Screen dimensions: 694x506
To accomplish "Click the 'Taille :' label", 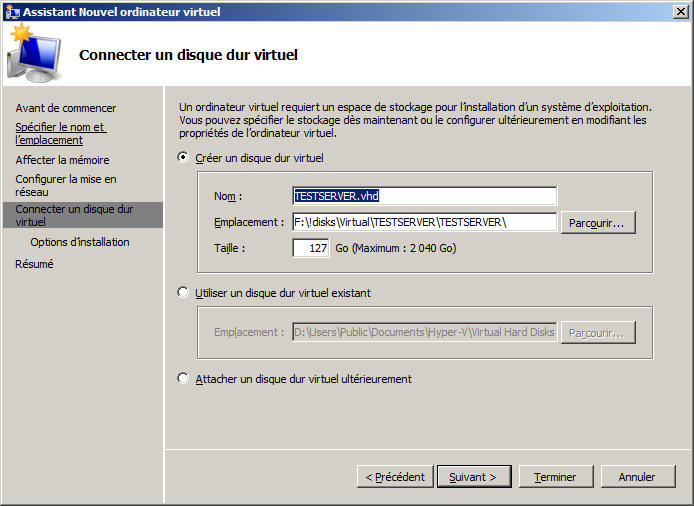I will [x=229, y=248].
